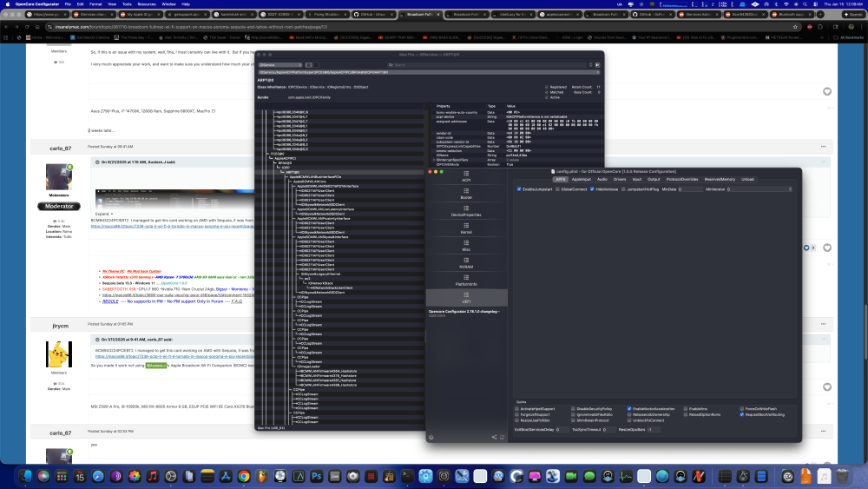
Task: Open Terminal from the Dock
Action: 407,476
